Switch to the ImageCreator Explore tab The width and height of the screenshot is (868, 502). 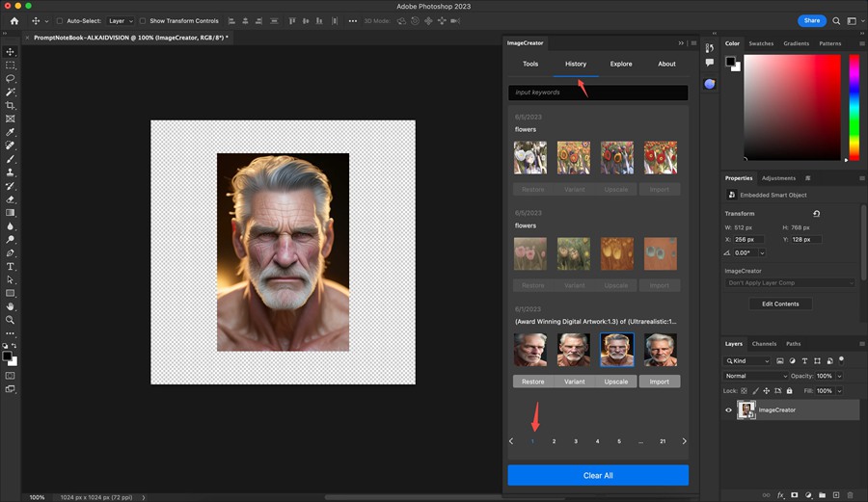621,65
